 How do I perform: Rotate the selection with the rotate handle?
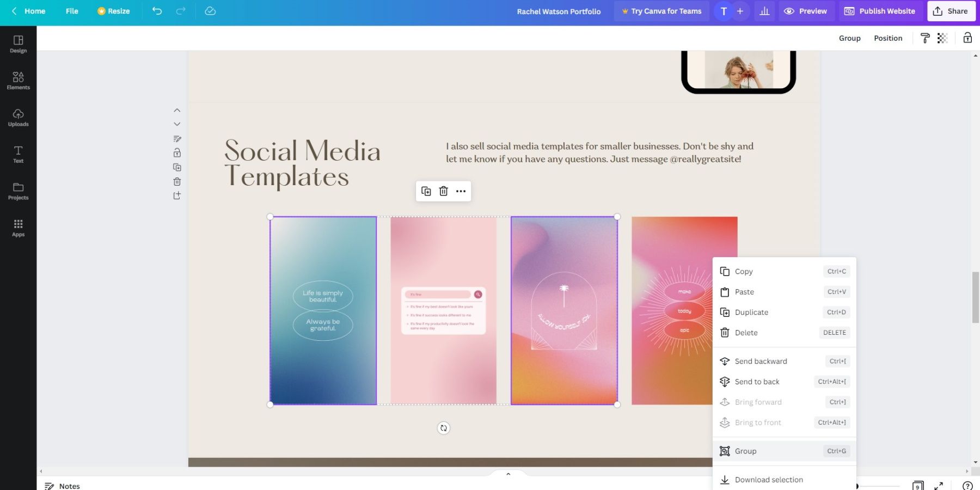click(x=443, y=428)
